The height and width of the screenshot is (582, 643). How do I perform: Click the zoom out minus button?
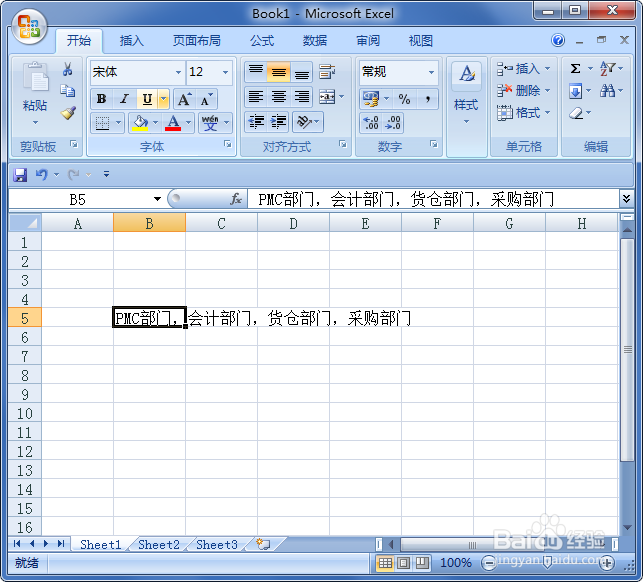click(488, 563)
